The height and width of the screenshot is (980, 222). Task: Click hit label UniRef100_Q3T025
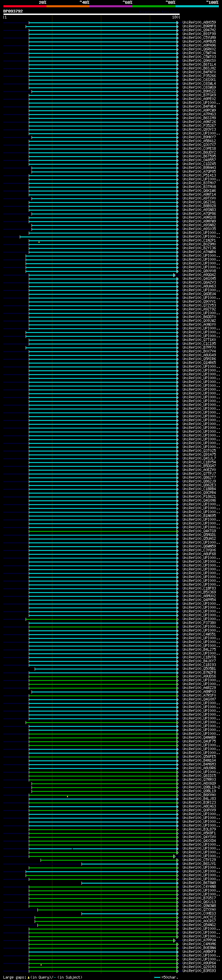pos(199,451)
